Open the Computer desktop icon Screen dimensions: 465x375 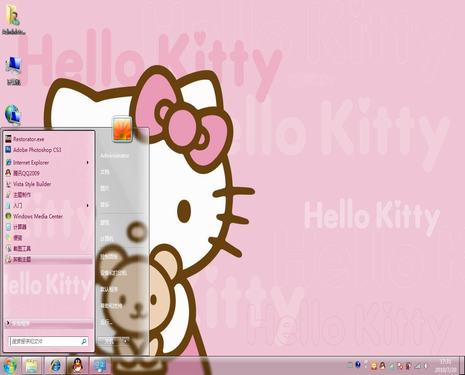tap(13, 71)
